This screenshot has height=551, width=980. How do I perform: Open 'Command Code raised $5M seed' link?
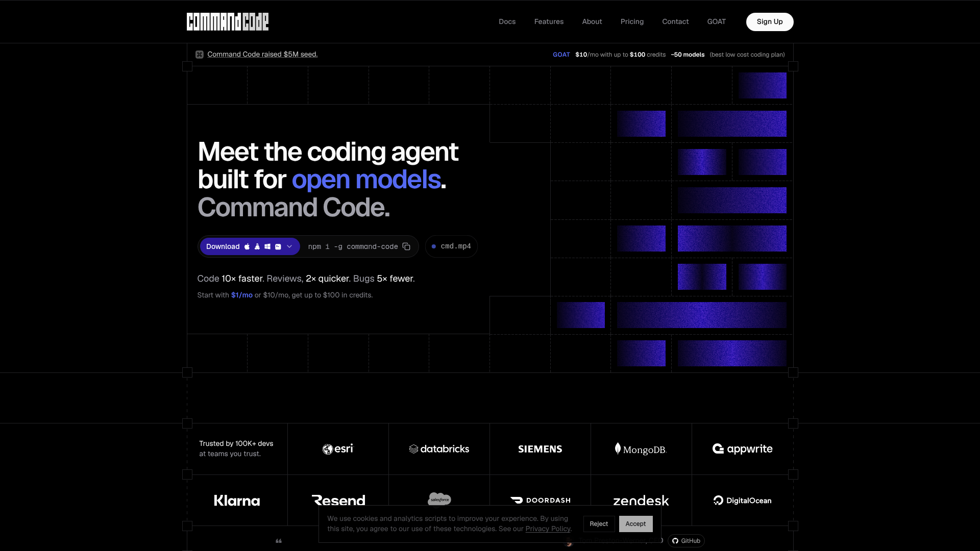262,55
